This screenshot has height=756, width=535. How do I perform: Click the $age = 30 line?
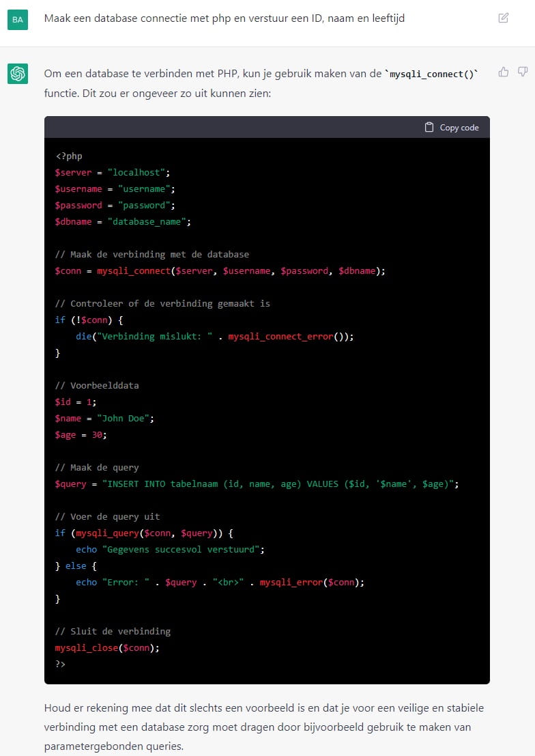(x=81, y=435)
